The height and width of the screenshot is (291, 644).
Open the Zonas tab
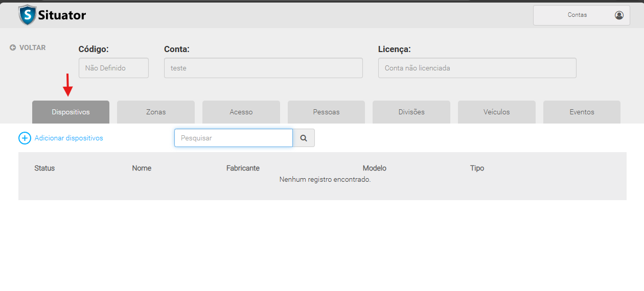(x=156, y=112)
